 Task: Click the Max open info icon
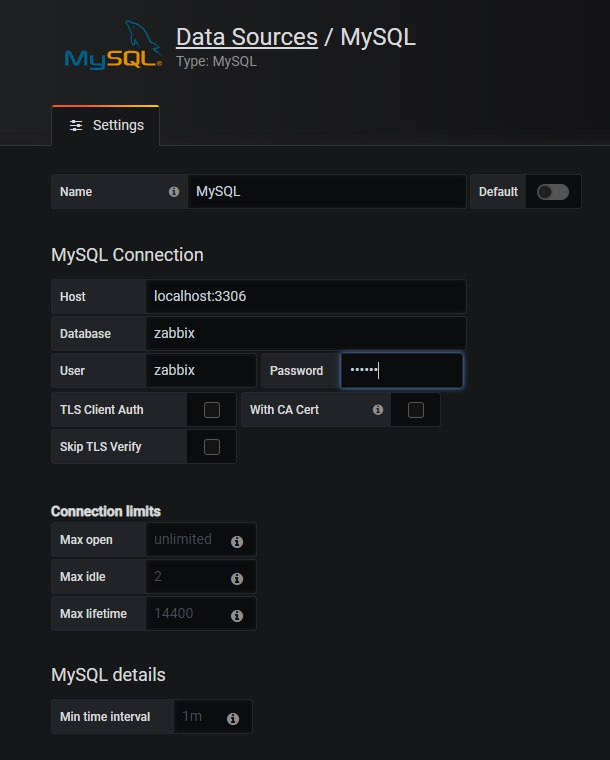[x=237, y=542]
